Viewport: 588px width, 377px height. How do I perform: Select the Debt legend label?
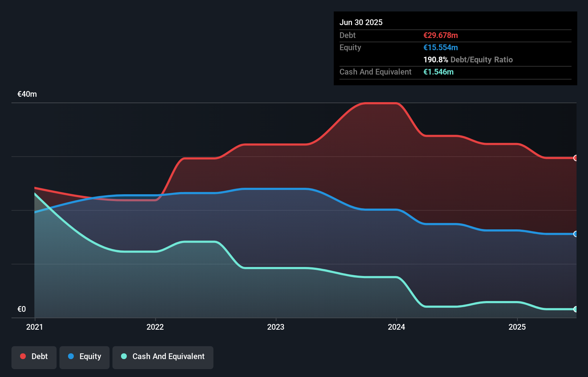tap(39, 356)
